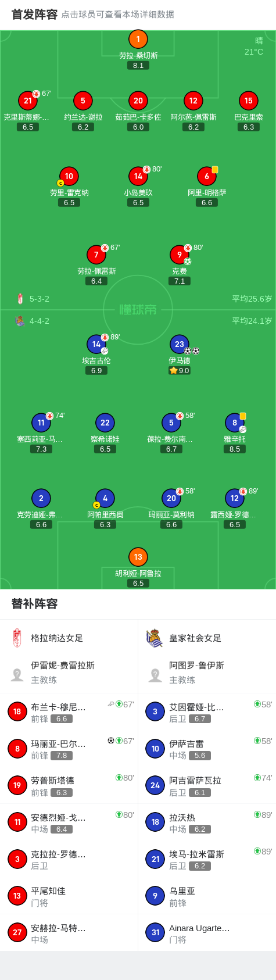
Task: Open substitute goalkeeper 31 Ainara Ugarte row
Action: pyautogui.click(x=207, y=932)
